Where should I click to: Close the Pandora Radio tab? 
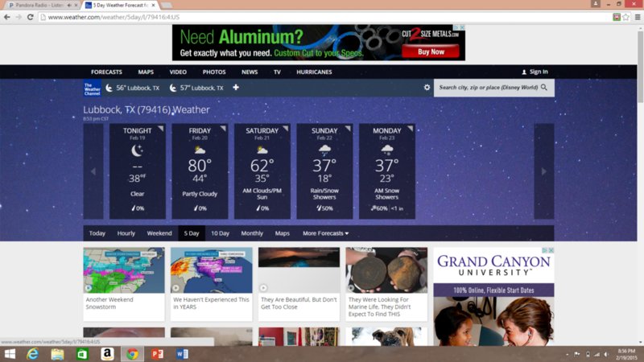click(76, 6)
